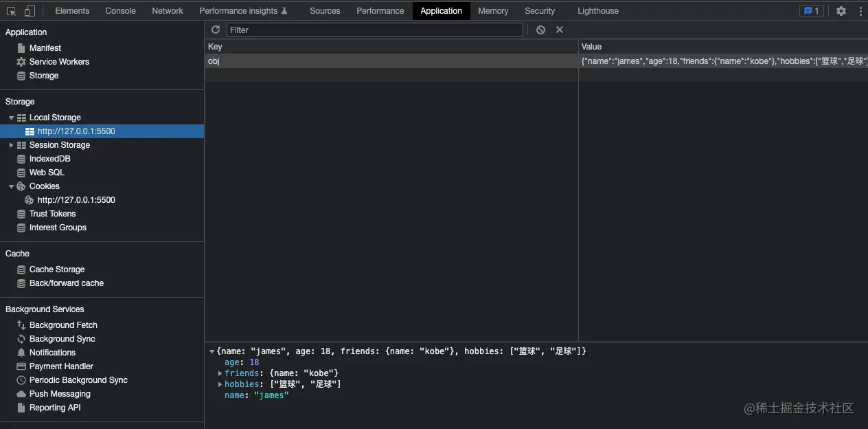Expand the friends property
Screen dimensions: 868x429
click(220, 373)
